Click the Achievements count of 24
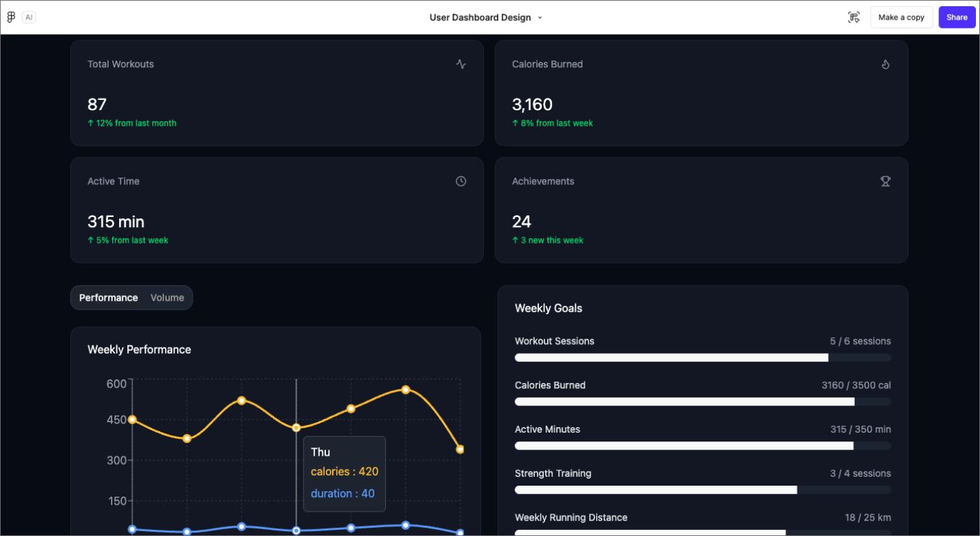The image size is (980, 536). (x=521, y=221)
